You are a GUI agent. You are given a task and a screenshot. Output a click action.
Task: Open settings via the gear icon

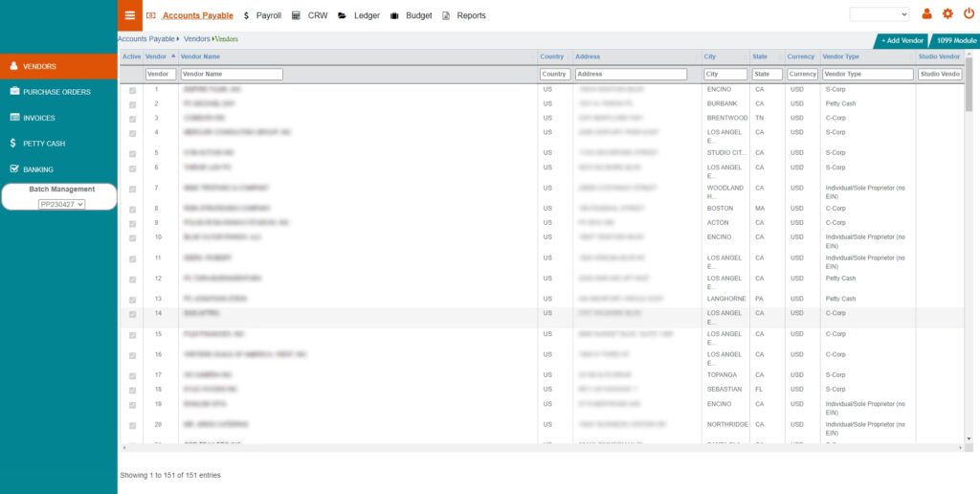948,14
